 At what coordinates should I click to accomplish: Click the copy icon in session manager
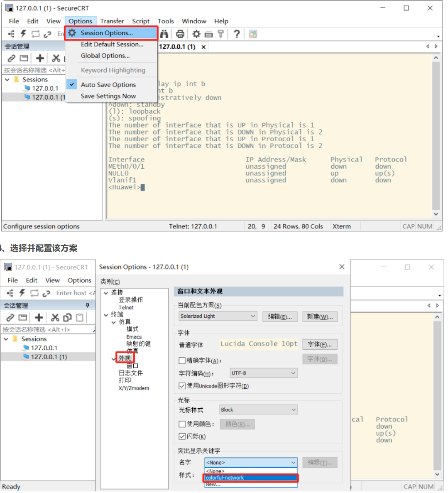click(67, 318)
